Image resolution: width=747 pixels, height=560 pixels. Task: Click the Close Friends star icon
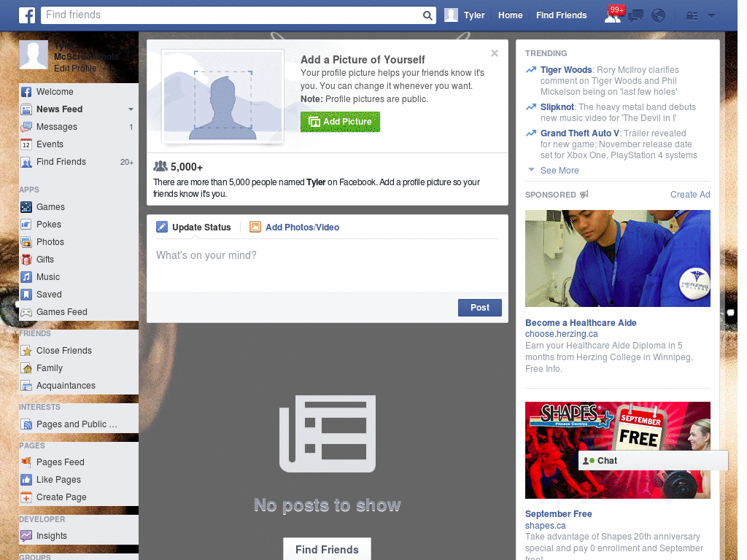coord(26,351)
